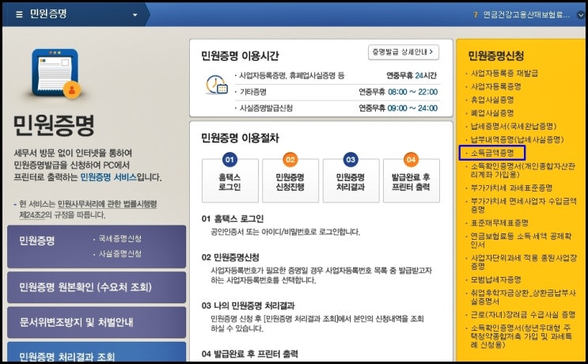Screen dimensions: 588x364
Task: Open 폐업사실증명 link
Action: click(492, 113)
